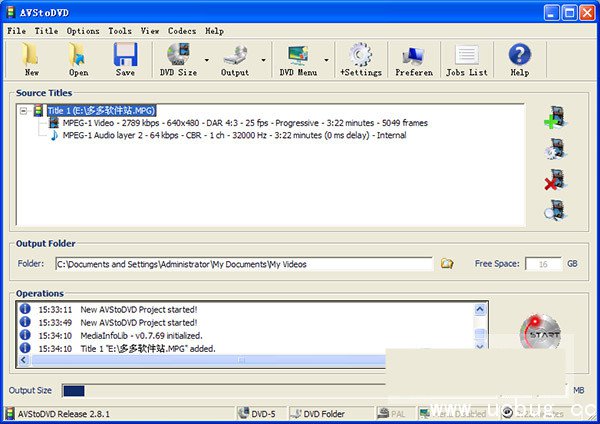Open a project with the Open icon
600x424 pixels.
click(78, 59)
